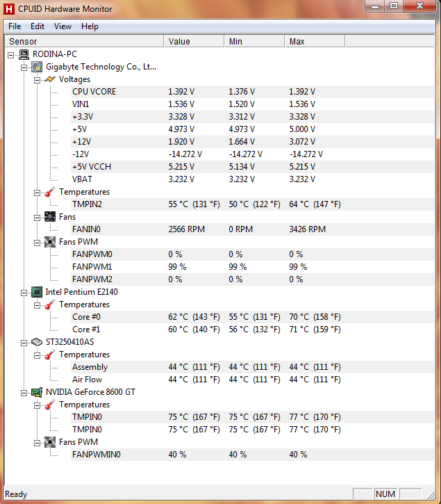Click the CPUID Hardware Monitor title bar icon
Viewport: 441px width, 504px height.
point(9,9)
